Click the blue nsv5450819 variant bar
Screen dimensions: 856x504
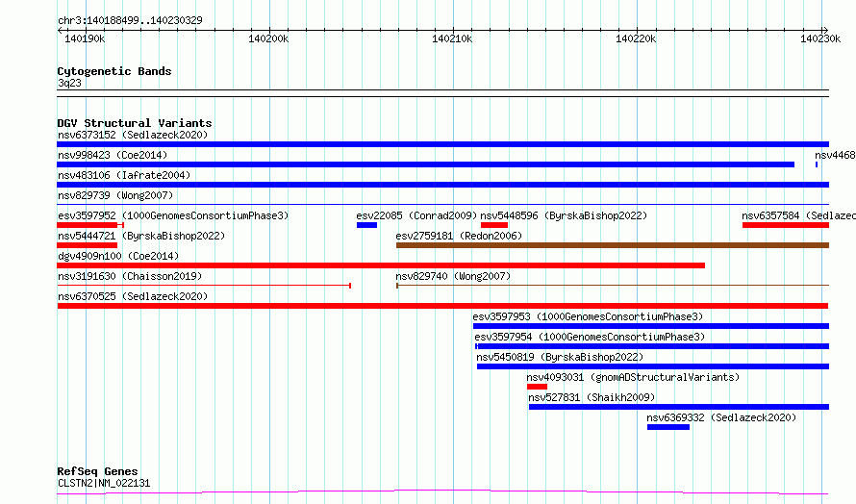point(653,366)
